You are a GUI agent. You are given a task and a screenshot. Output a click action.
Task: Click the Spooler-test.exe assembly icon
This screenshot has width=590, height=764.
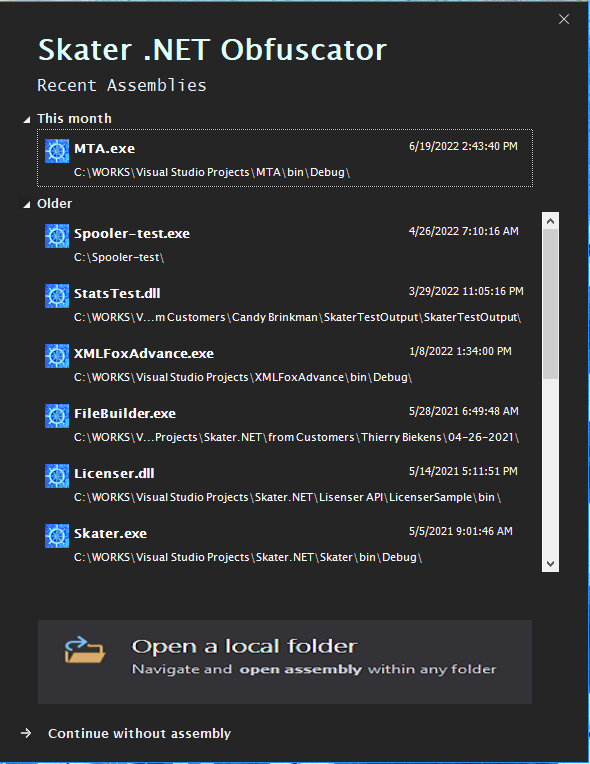[x=57, y=236]
